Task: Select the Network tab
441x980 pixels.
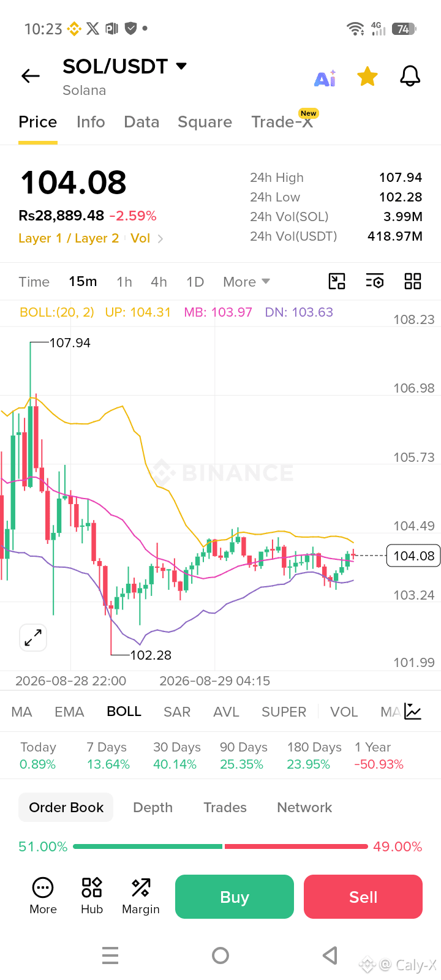Action: [304, 807]
